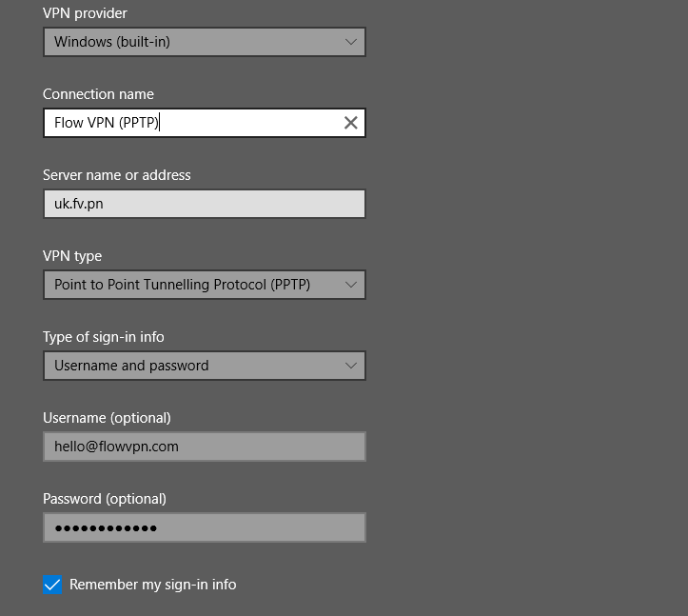
Task: Click the "VPN type" heading label
Action: tap(72, 256)
